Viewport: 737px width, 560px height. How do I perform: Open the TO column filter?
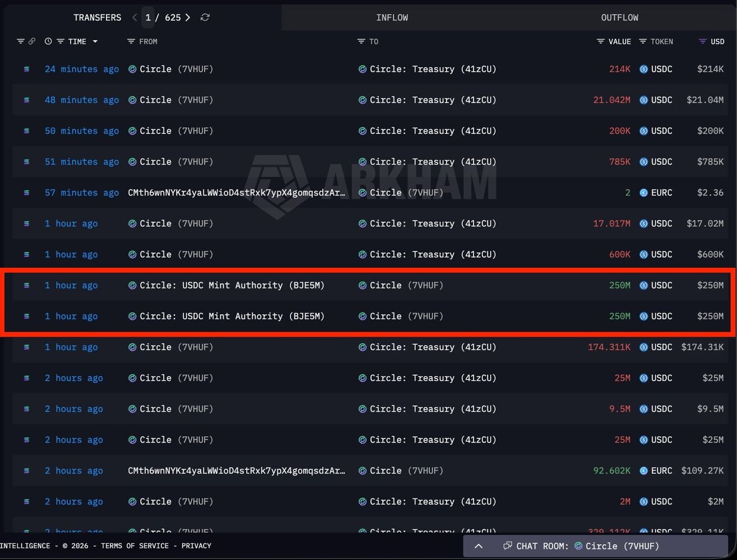click(361, 41)
